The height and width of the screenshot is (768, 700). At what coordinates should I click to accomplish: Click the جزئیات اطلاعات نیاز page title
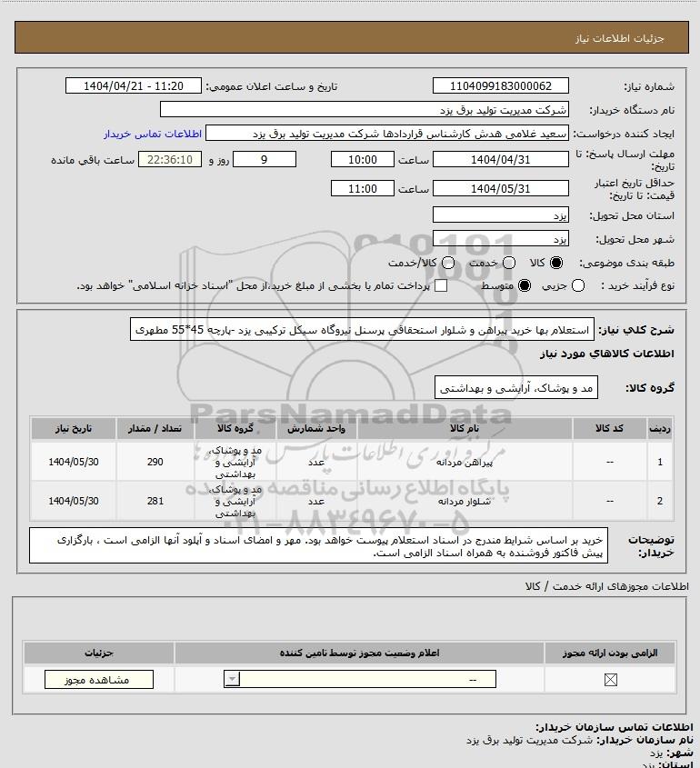pyautogui.click(x=620, y=38)
